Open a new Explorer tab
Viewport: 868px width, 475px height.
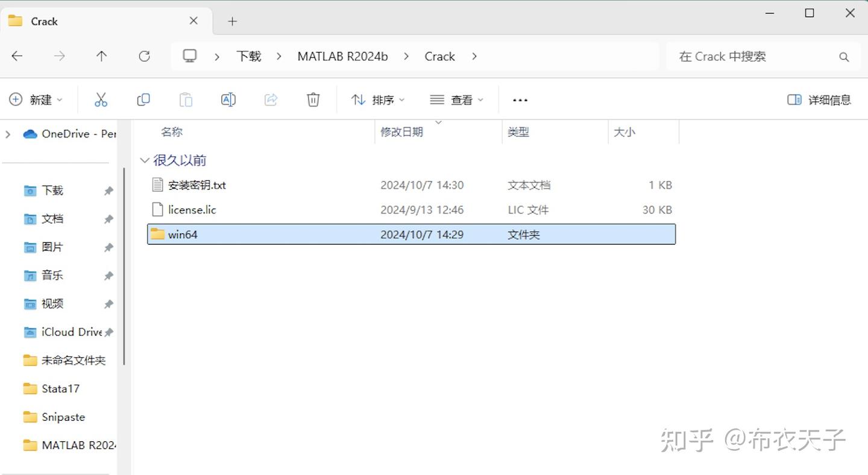232,20
